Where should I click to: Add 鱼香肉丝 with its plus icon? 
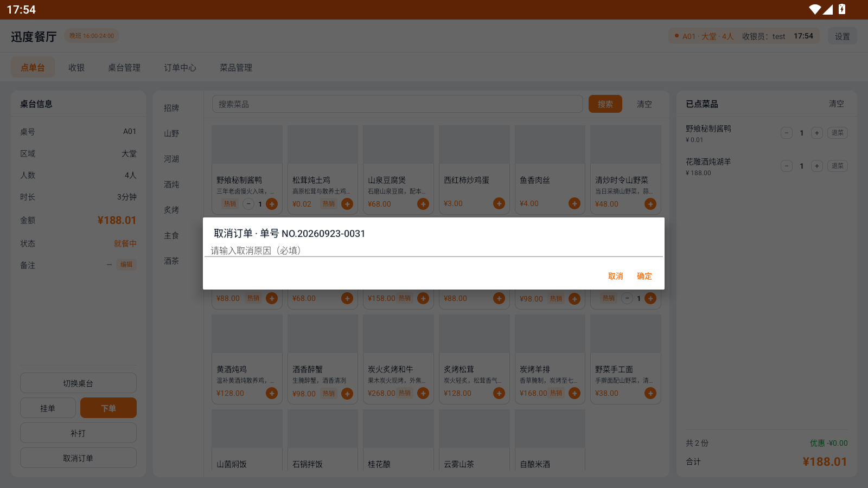click(x=575, y=203)
